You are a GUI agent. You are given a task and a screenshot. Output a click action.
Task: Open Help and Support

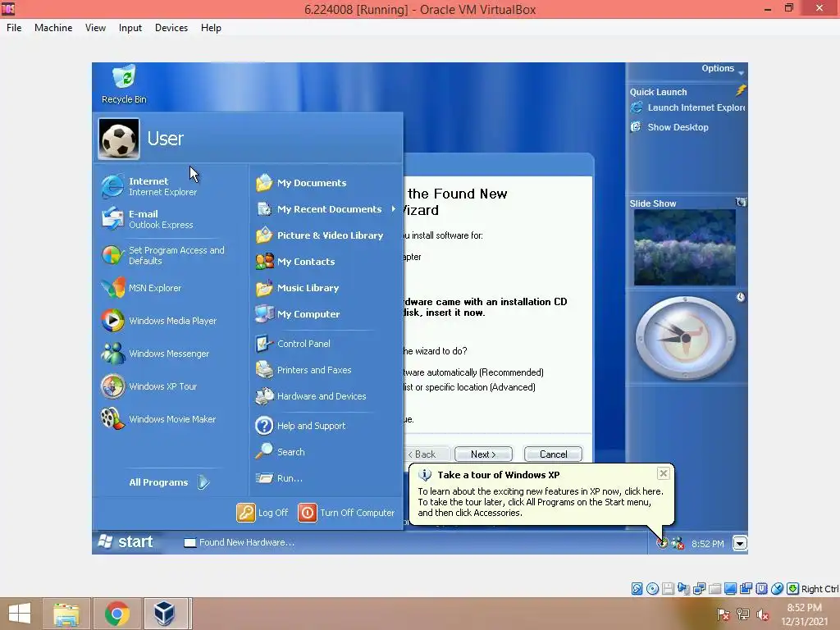tap(300, 426)
